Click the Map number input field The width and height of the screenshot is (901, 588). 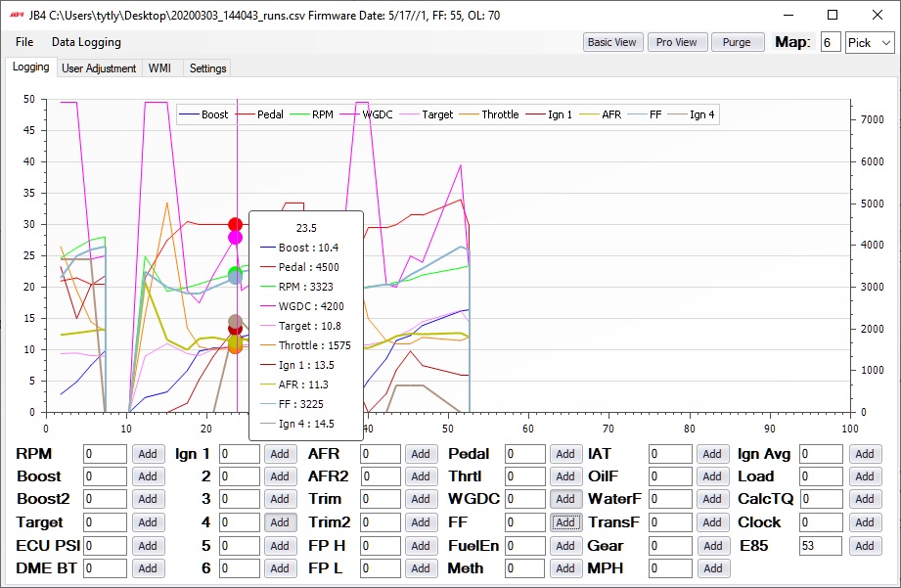tap(831, 42)
